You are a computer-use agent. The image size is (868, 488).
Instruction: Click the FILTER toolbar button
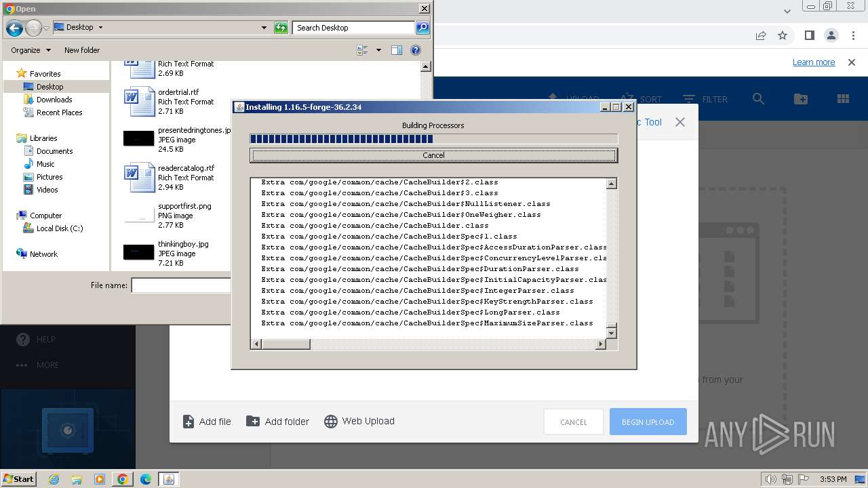click(x=705, y=99)
